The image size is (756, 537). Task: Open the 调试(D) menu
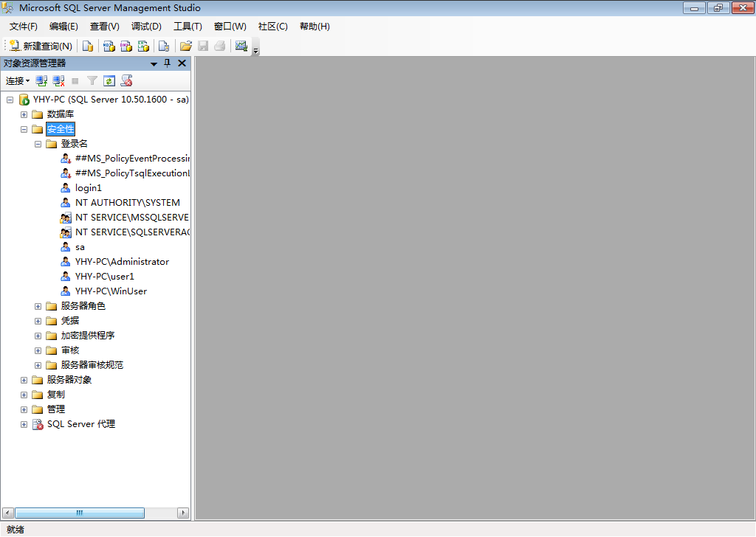[147, 27]
